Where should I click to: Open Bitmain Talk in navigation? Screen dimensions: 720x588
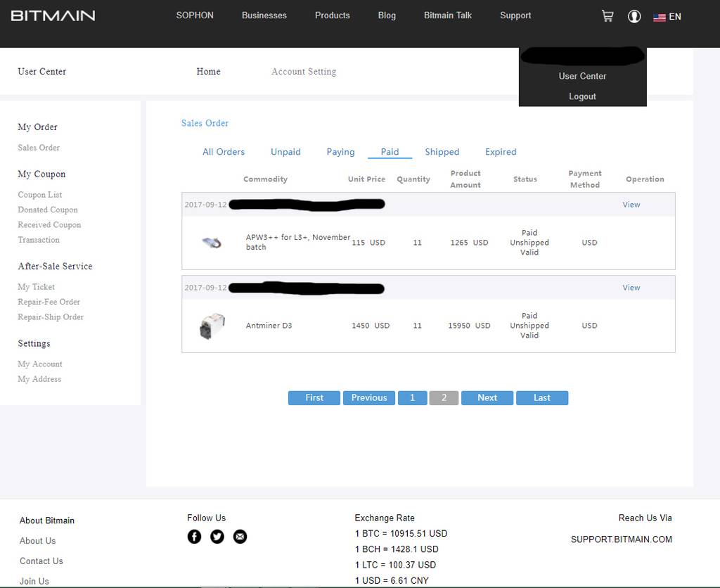(448, 15)
